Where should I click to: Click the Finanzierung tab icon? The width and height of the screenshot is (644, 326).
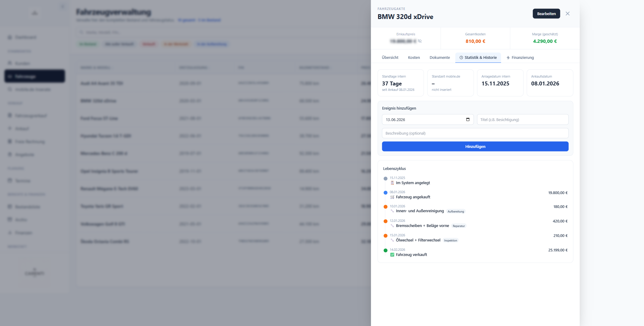[508, 58]
